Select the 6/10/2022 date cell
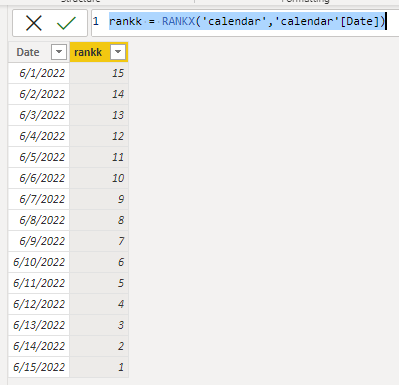 pyautogui.click(x=39, y=262)
